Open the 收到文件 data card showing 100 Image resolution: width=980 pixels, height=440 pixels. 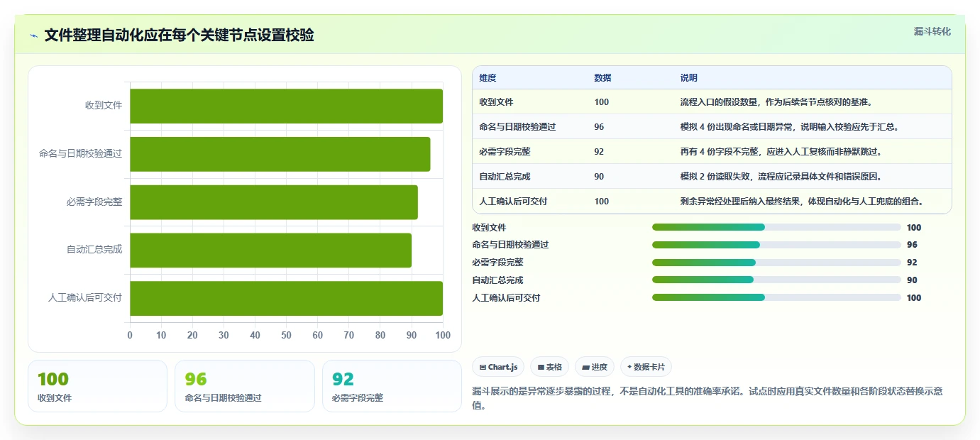point(97,386)
